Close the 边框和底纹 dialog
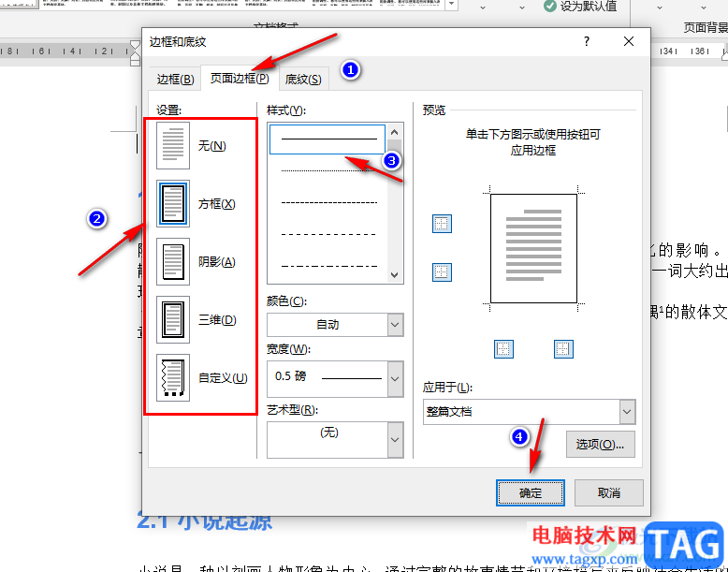The width and height of the screenshot is (728, 572). [x=629, y=41]
